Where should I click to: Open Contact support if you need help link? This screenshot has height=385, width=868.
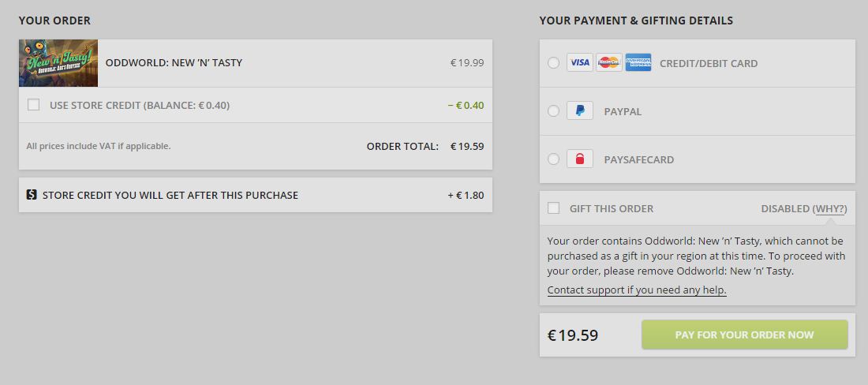point(637,290)
